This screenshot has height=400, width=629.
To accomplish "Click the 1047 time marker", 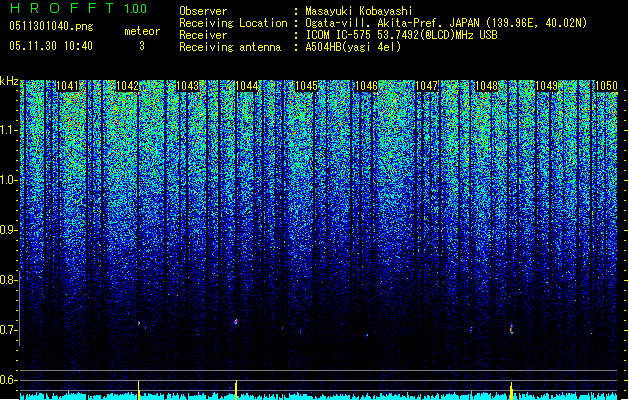I will (427, 86).
